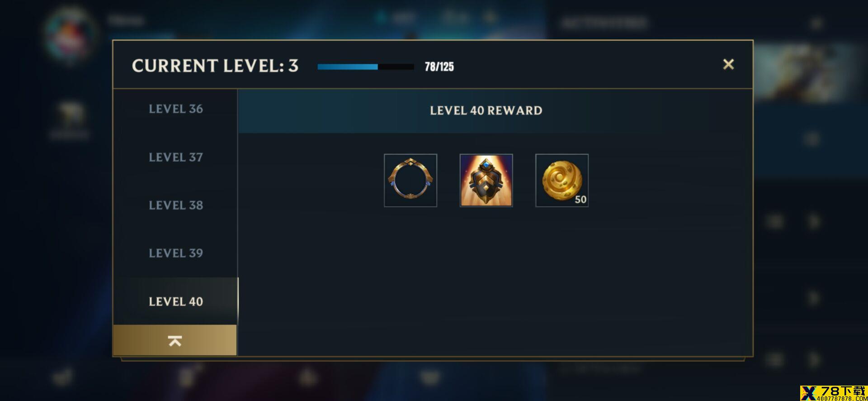Show Level 38 rewards

pos(175,205)
